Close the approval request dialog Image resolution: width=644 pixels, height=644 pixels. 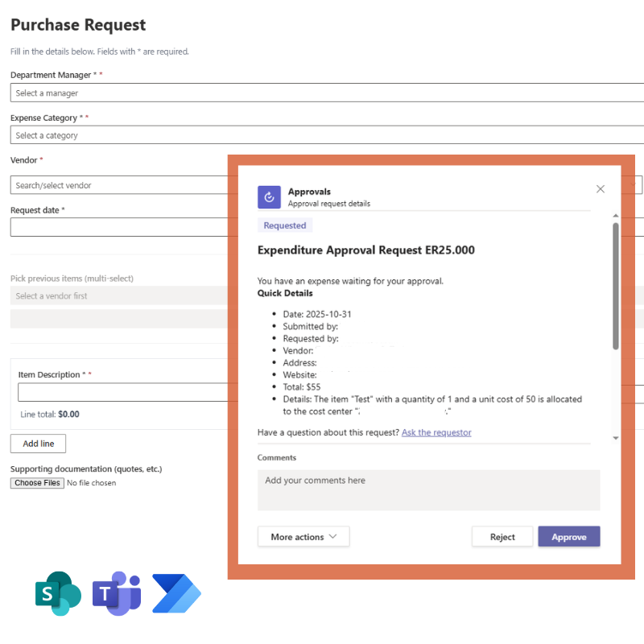tap(600, 189)
